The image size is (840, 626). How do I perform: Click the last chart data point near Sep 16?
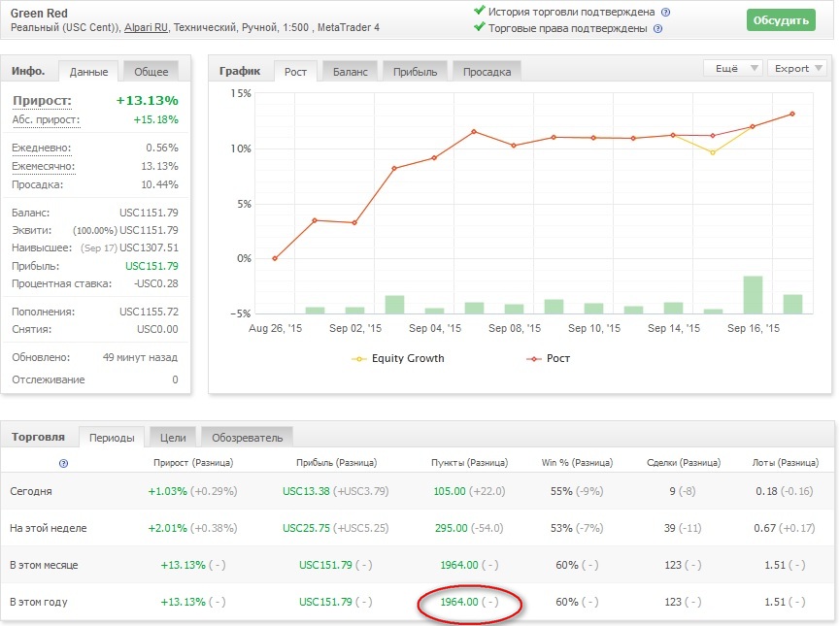coord(792,114)
